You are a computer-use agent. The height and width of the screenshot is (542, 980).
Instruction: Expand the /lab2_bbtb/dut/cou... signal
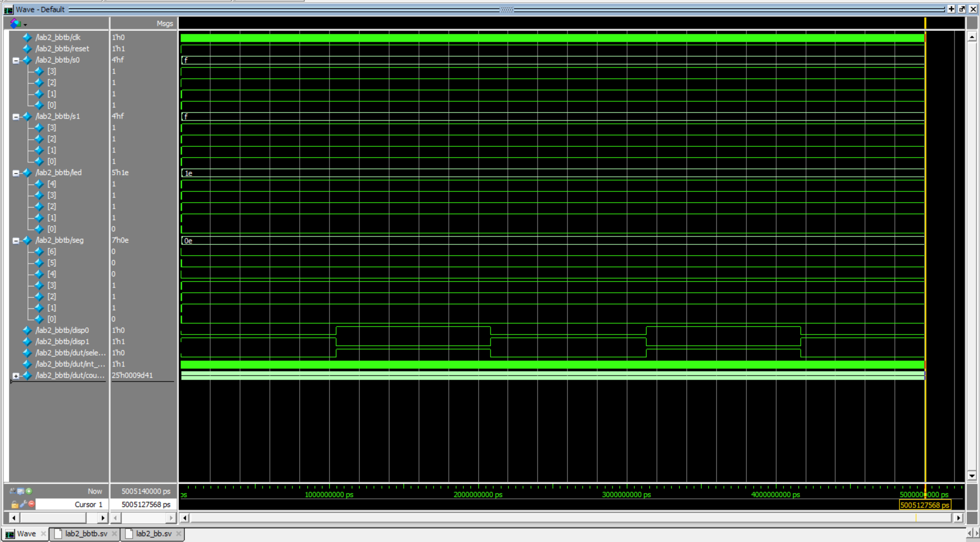[x=16, y=376]
